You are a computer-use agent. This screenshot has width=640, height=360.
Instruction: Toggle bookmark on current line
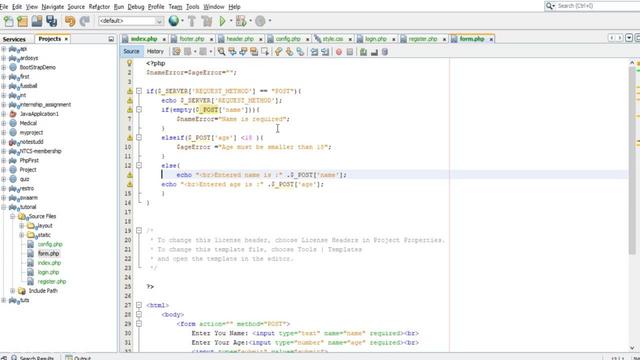(x=300, y=52)
